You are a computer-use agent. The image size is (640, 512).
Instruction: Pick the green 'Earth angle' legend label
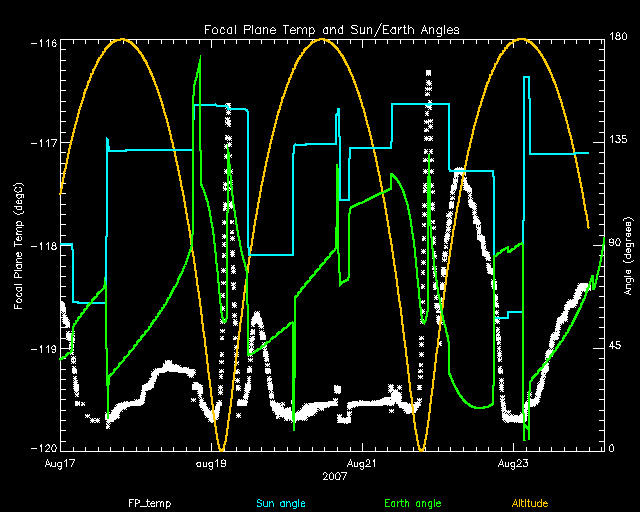tap(414, 503)
